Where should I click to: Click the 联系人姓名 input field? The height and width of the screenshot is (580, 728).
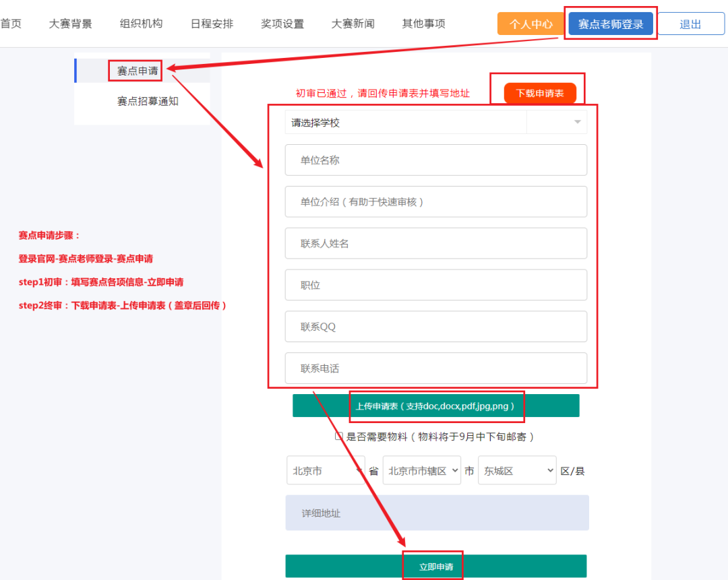pos(435,243)
